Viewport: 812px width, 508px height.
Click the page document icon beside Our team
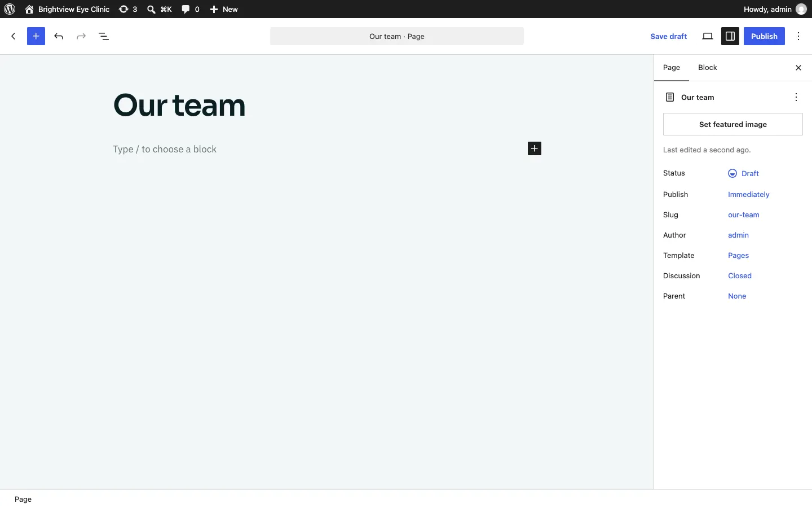670,97
